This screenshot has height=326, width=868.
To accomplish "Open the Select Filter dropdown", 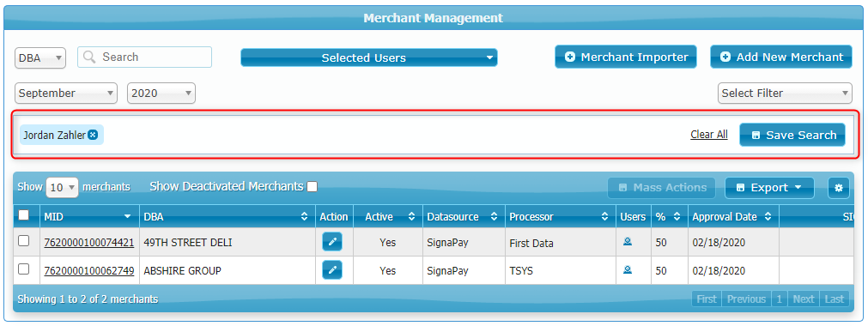I will pos(785,93).
